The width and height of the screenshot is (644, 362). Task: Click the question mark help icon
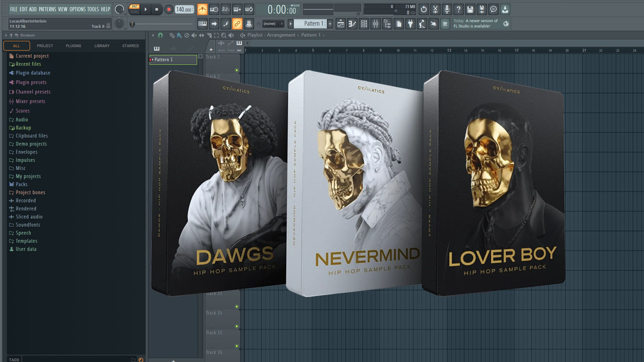tap(458, 9)
